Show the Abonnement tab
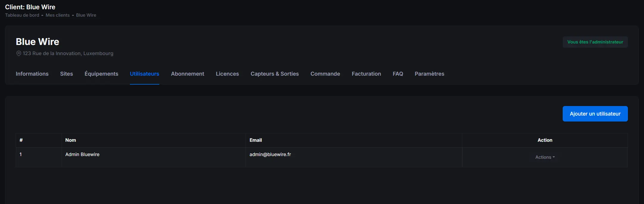644x204 pixels. [187, 74]
